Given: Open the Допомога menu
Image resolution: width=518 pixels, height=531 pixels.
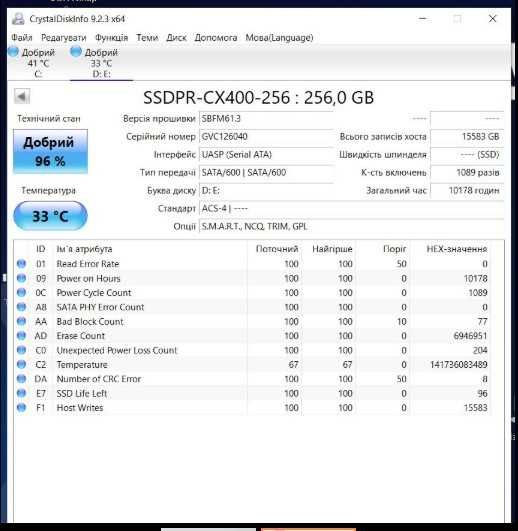Looking at the screenshot, I should tap(216, 37).
